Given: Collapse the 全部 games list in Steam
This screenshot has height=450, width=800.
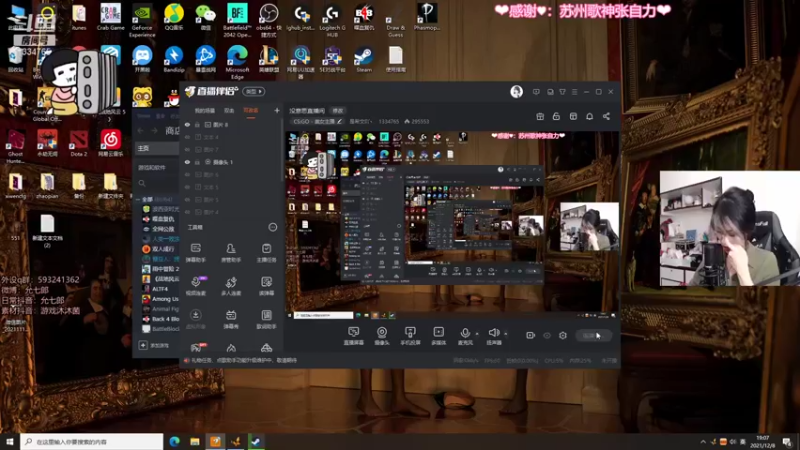Looking at the screenshot, I should (138, 199).
